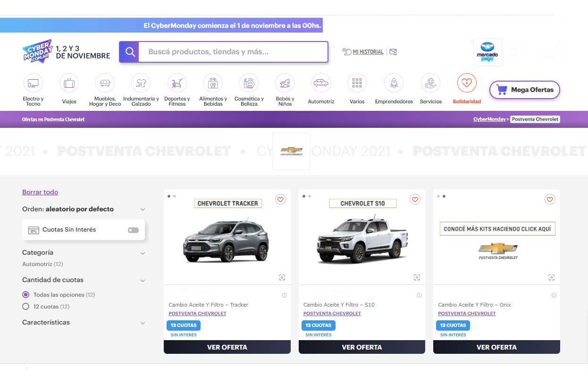Expand the Características filter section

tap(143, 323)
